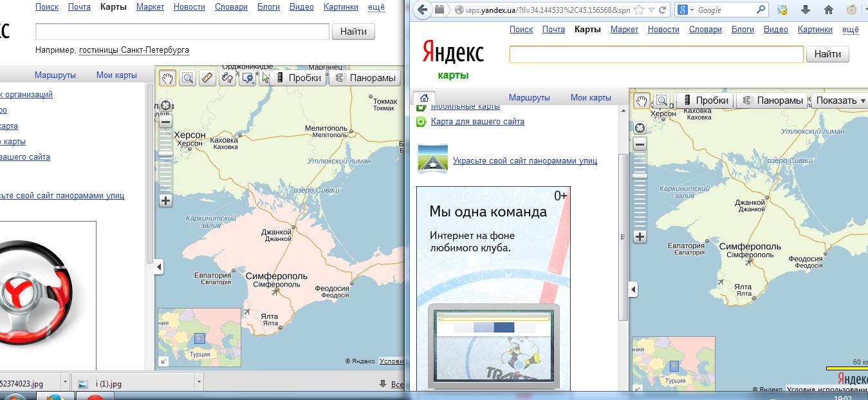Open Маршруты tab in the right window
Viewport: 868px width, 400px height.
pyautogui.click(x=529, y=97)
